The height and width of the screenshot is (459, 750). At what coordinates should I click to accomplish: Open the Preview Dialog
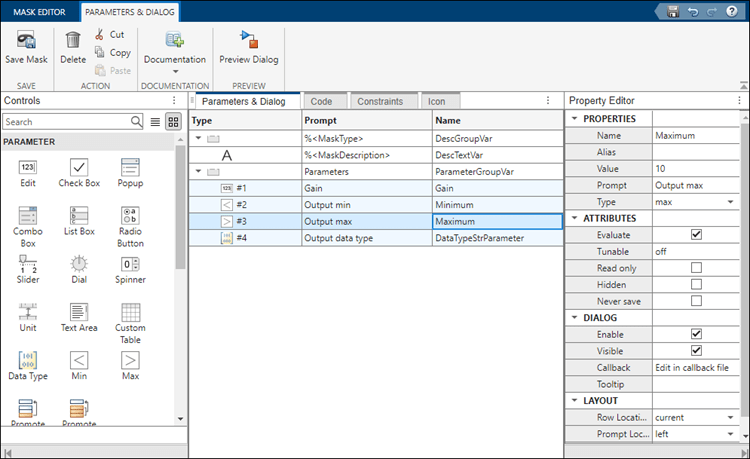click(249, 40)
